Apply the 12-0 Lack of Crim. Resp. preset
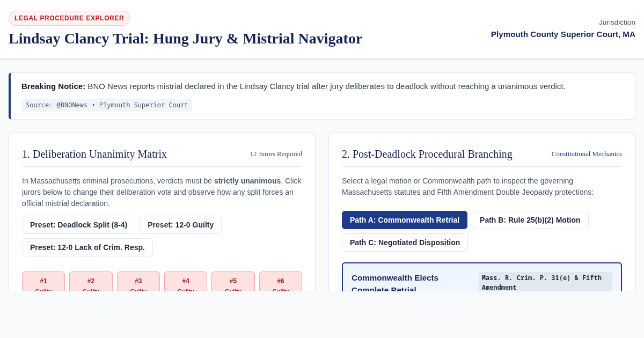Viewport: 644px width, 338px height. click(87, 247)
